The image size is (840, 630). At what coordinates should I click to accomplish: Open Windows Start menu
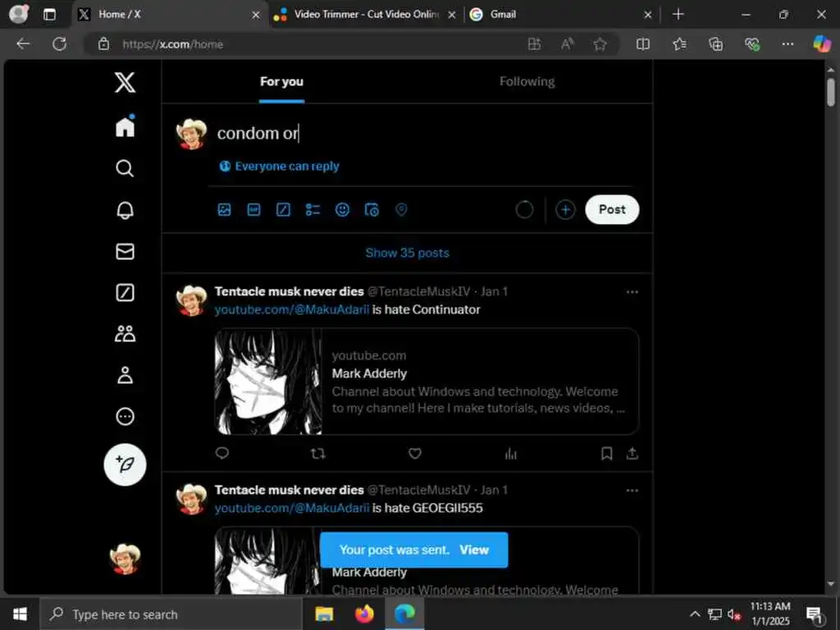(20, 614)
